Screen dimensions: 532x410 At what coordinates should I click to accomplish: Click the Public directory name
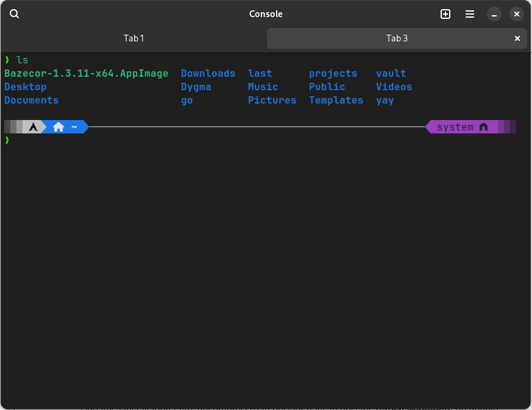327,87
